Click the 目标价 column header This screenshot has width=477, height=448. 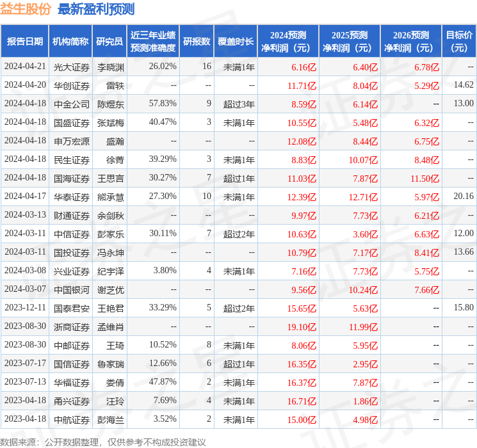459,41
